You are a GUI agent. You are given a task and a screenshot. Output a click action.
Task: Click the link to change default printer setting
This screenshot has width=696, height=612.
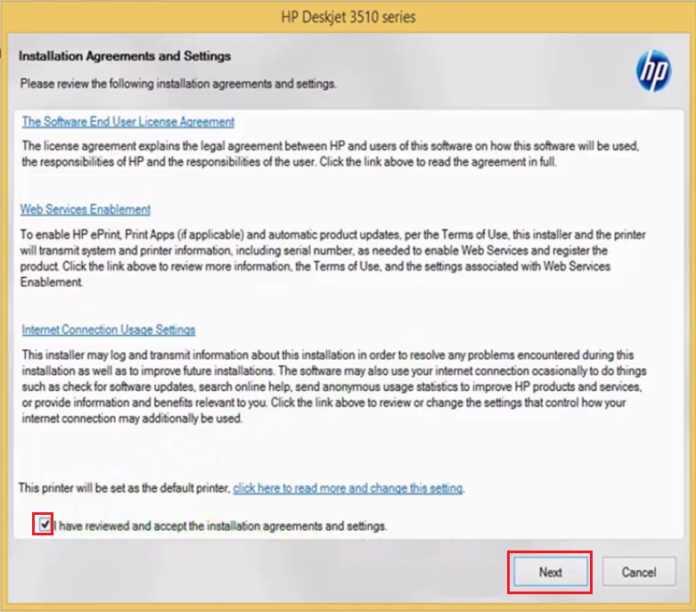(348, 488)
